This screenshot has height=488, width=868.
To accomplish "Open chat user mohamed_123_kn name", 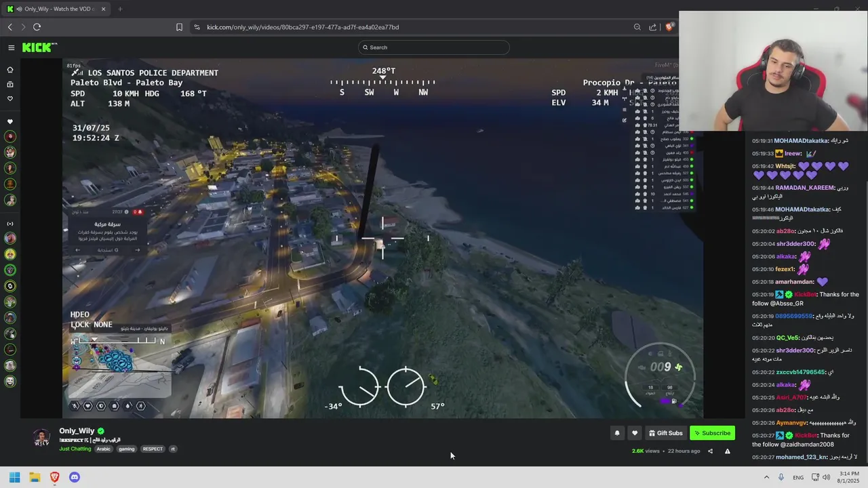I will click(x=802, y=457).
